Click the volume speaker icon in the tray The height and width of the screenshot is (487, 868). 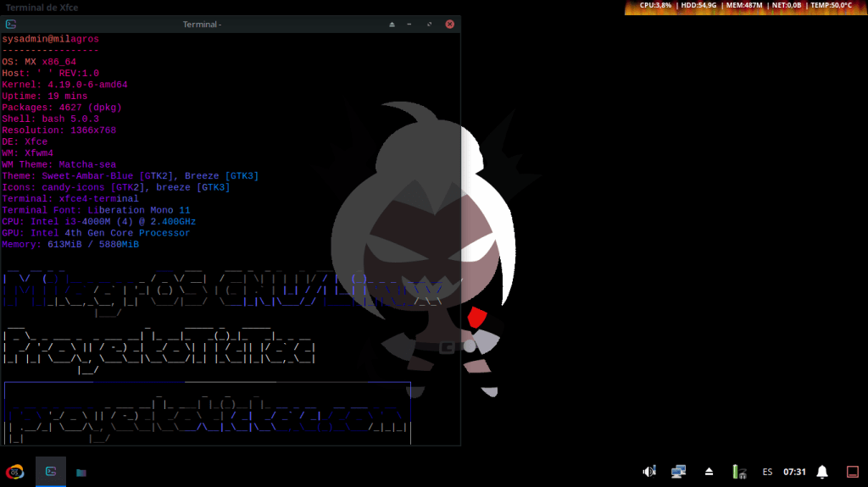[x=649, y=472]
